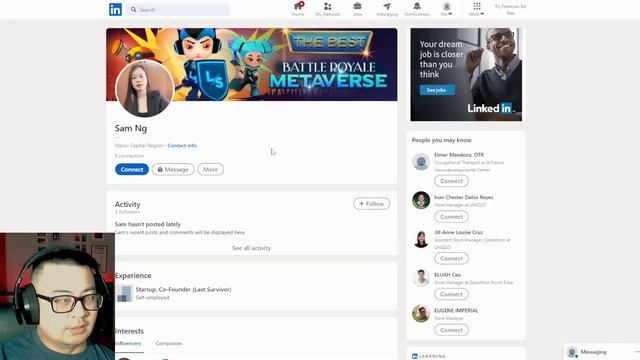Open EUGENE IMPERIAL's avatar
The image size is (640, 360).
click(x=421, y=313)
